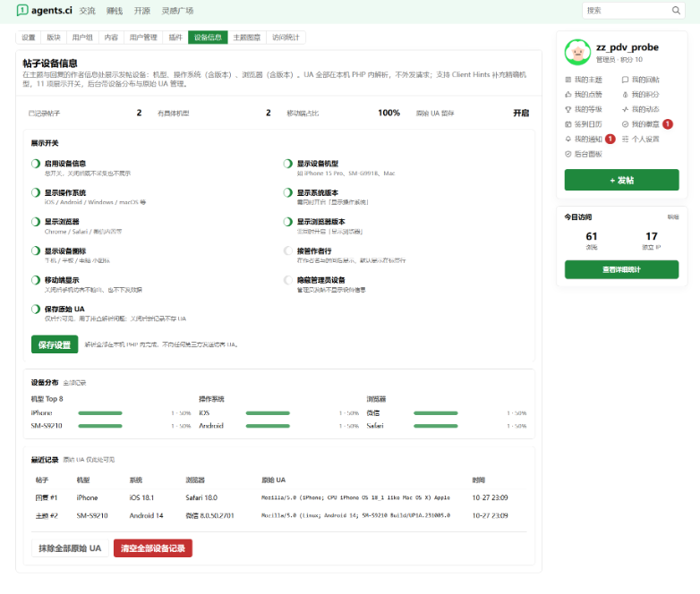Open 我的点赞 thumbs-up icon
Viewport: 700px width, 594px height.
pos(568,95)
